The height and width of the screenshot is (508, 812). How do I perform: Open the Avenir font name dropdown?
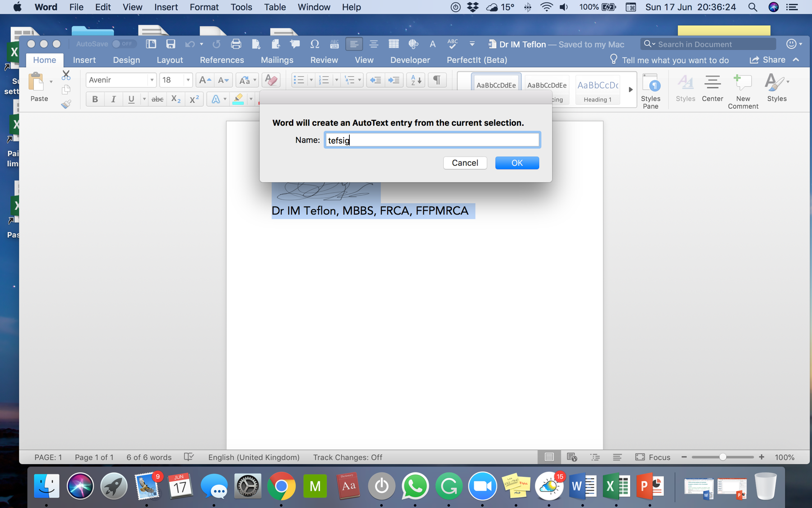pos(152,80)
